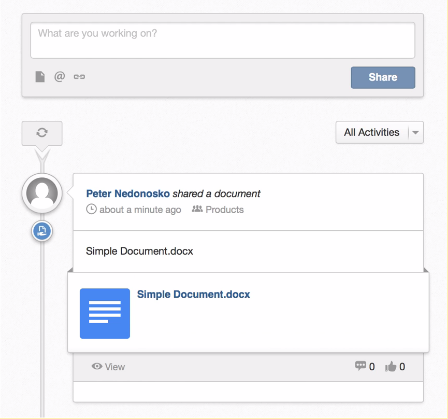This screenshot has width=448, height=419.
Task: Click the eye icon next to View
Action: coord(97,366)
